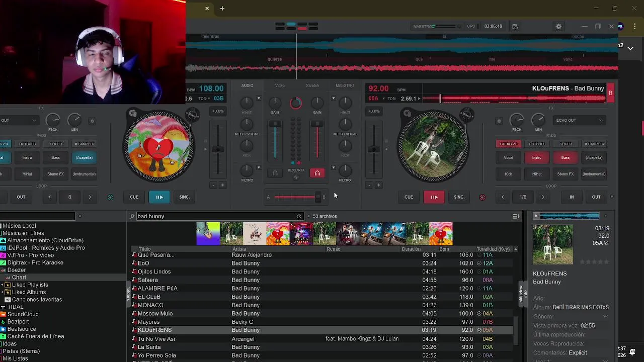Click right deck red target icon

482,197
